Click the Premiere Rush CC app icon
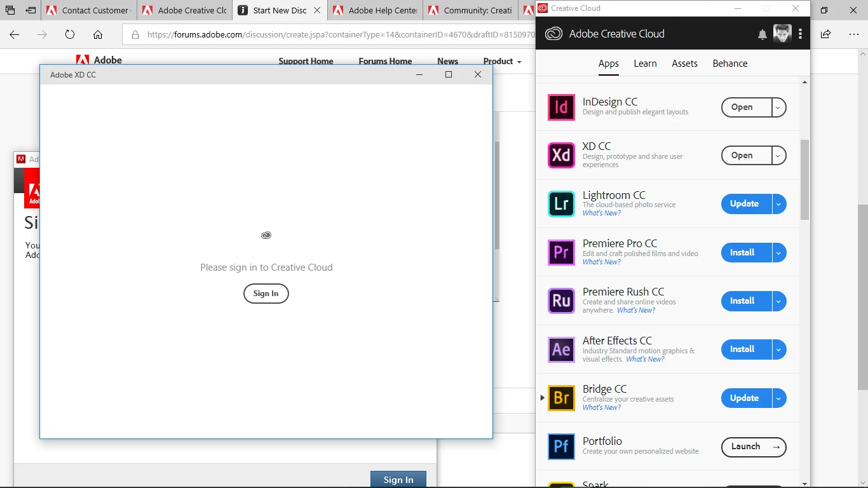Image resolution: width=868 pixels, height=488 pixels. [561, 301]
